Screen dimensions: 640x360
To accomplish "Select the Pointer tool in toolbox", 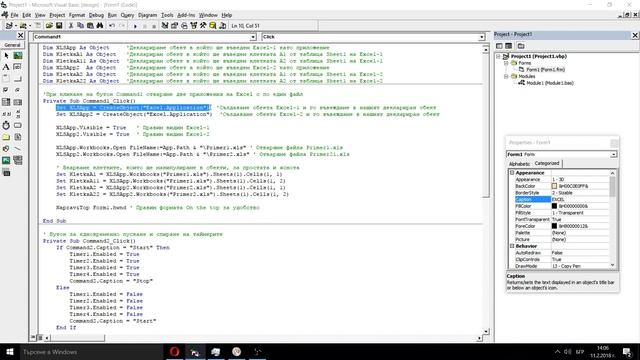I will 6,55.
